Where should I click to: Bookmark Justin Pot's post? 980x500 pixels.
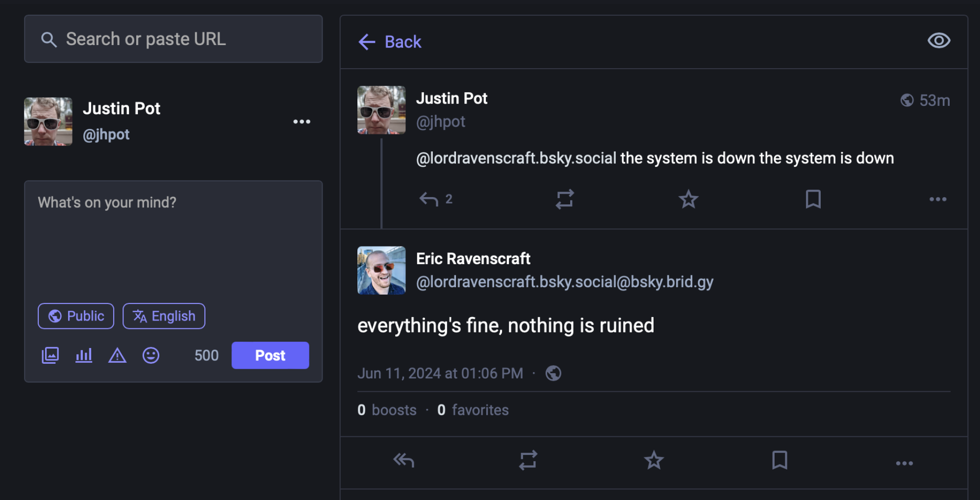[x=812, y=199]
